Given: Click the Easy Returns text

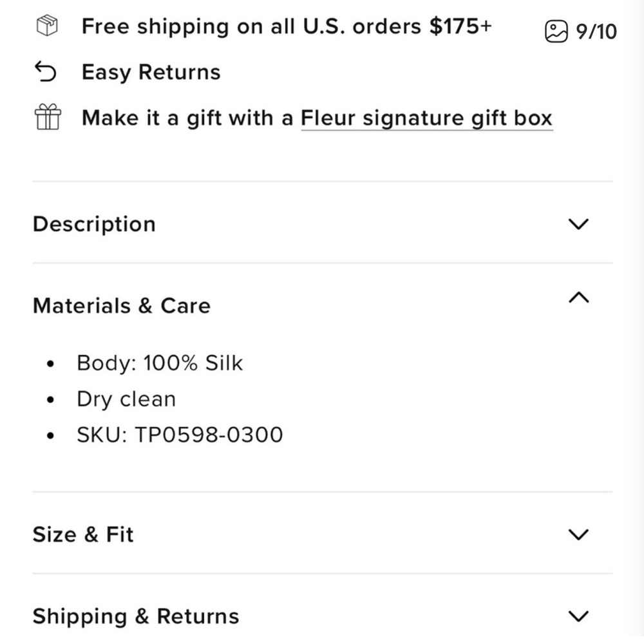Looking at the screenshot, I should pyautogui.click(x=151, y=72).
